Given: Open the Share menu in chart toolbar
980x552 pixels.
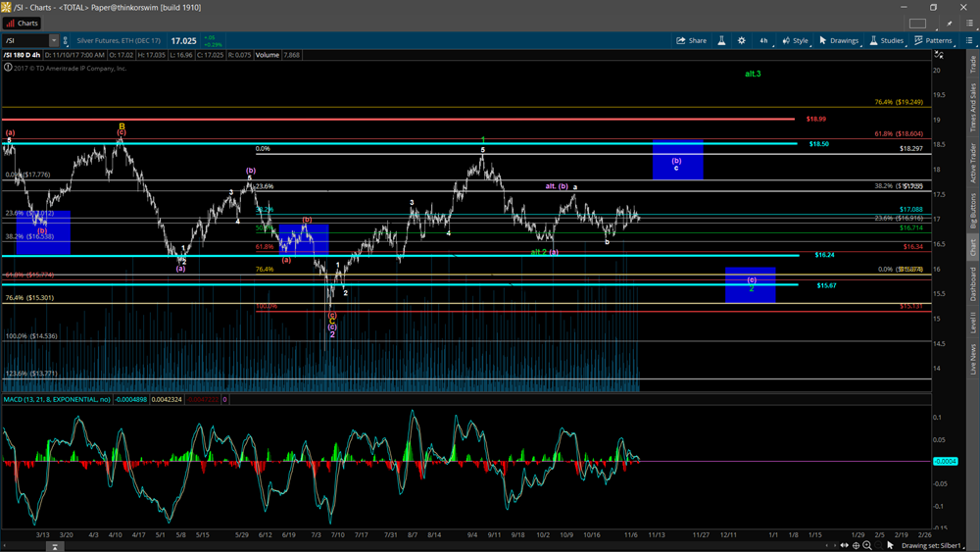Looking at the screenshot, I should [x=691, y=40].
